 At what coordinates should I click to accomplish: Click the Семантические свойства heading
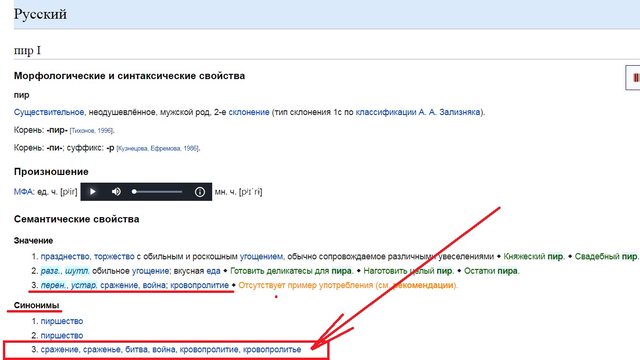(x=76, y=219)
